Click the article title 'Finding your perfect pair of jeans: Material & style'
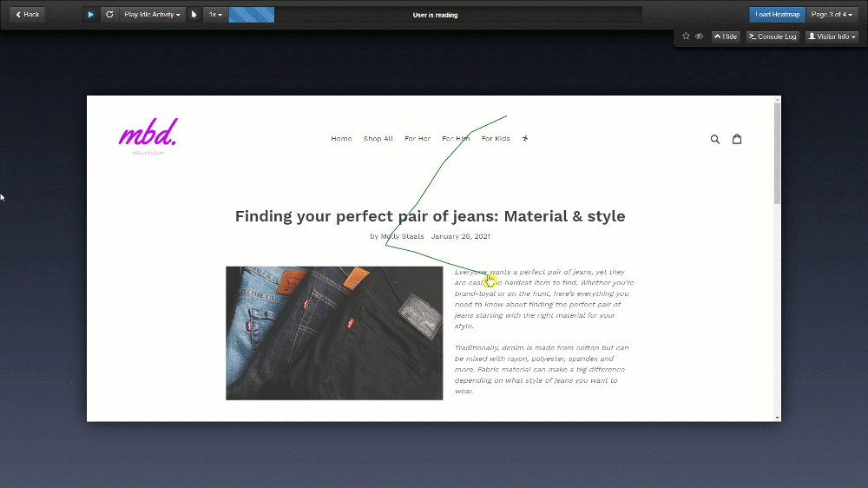Image resolution: width=868 pixels, height=488 pixels. 431,216
